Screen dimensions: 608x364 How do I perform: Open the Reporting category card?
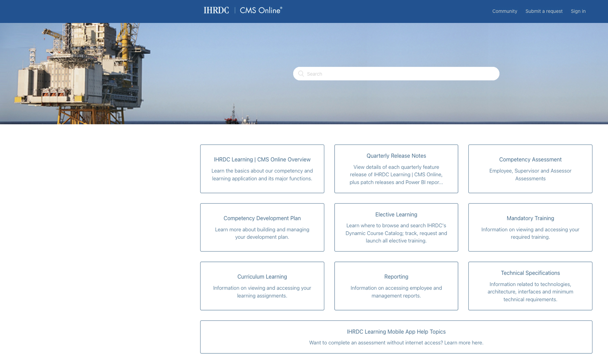click(x=396, y=286)
